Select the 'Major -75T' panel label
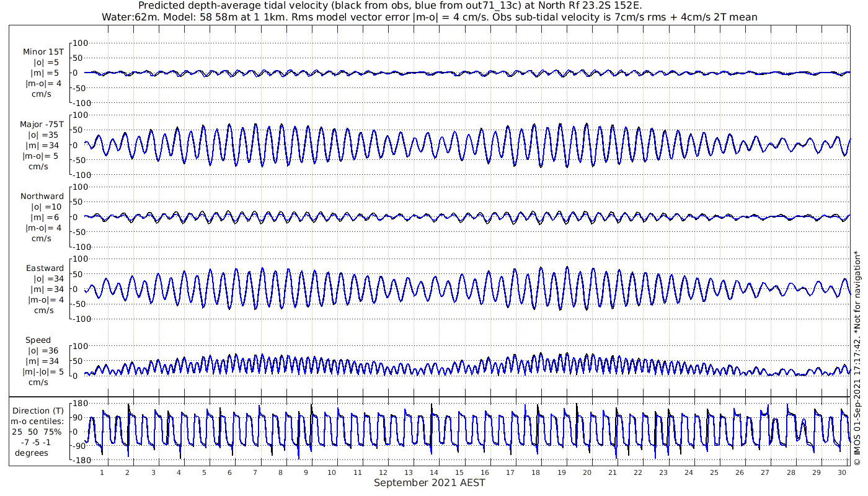 (x=42, y=125)
